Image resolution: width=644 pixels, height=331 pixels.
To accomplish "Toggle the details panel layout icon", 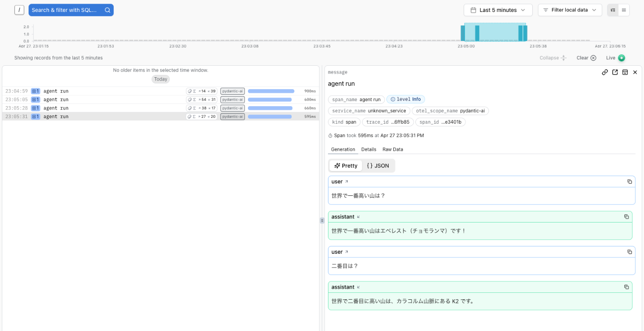I will (625, 72).
